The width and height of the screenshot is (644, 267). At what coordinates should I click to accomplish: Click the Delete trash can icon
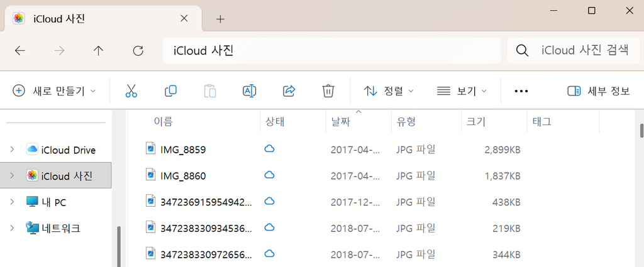click(x=328, y=90)
